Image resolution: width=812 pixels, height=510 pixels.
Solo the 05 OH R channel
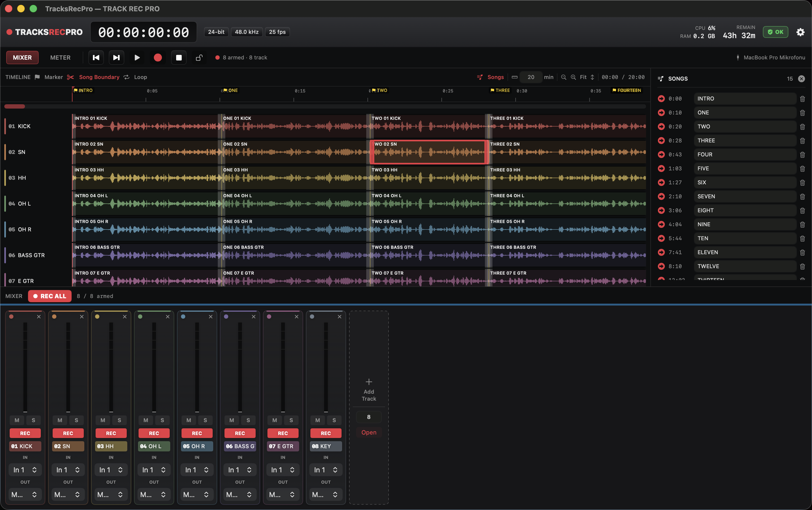click(205, 420)
